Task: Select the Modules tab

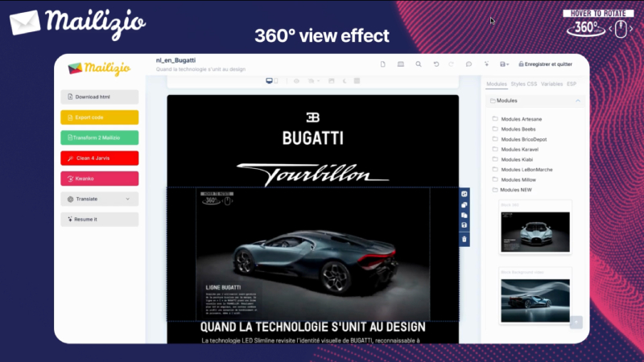Action: (x=497, y=84)
